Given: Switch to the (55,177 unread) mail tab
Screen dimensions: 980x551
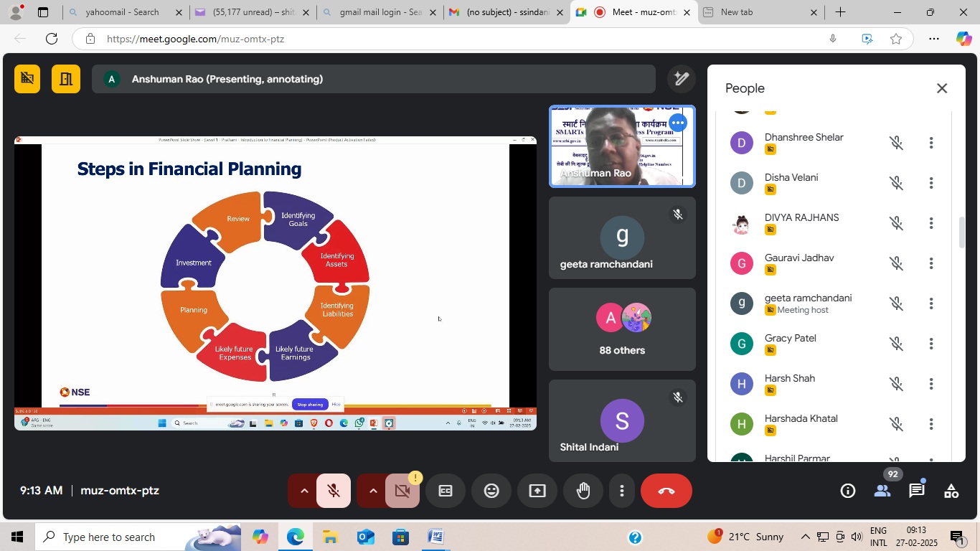Looking at the screenshot, I should (254, 12).
